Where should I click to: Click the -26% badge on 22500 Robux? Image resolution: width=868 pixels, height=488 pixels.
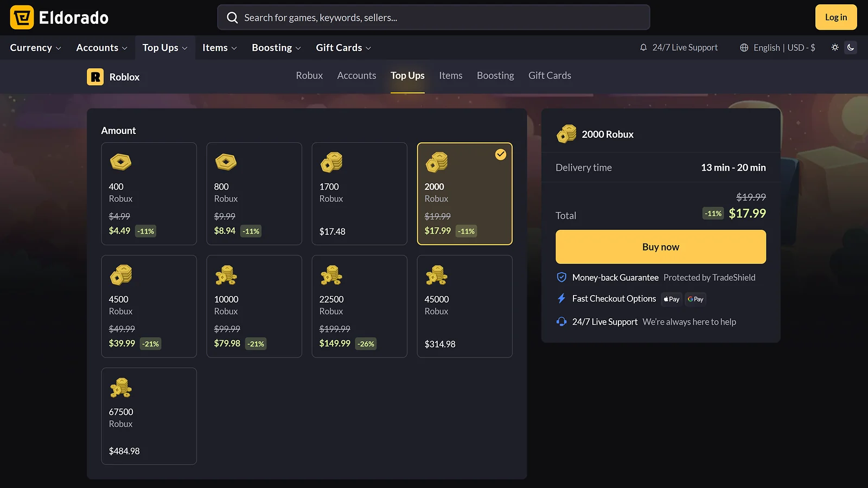[366, 344]
